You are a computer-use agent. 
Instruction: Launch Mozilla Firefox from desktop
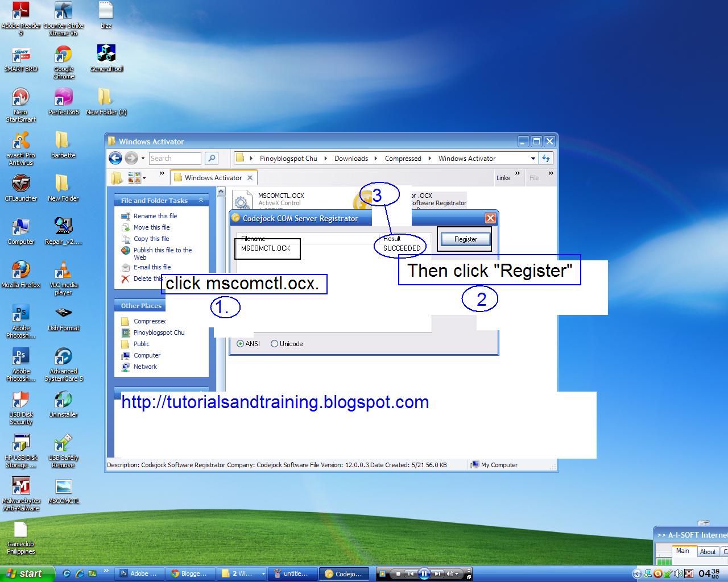point(21,275)
